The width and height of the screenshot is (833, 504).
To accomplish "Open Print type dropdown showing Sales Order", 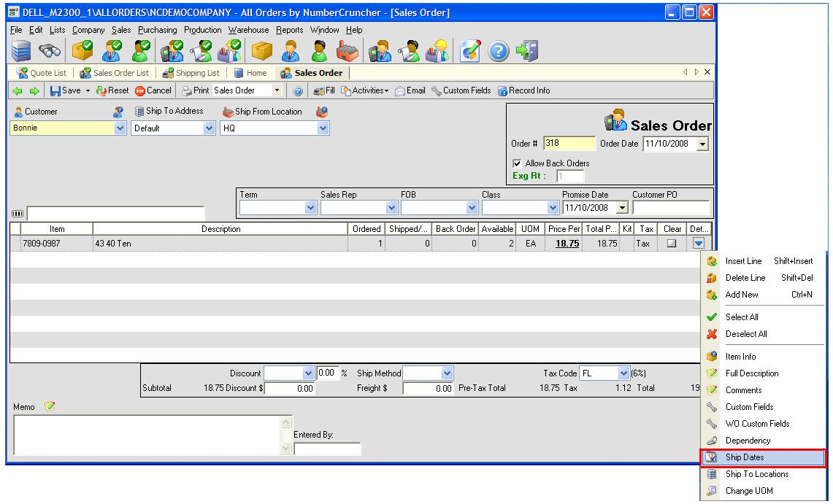I will pos(277,90).
